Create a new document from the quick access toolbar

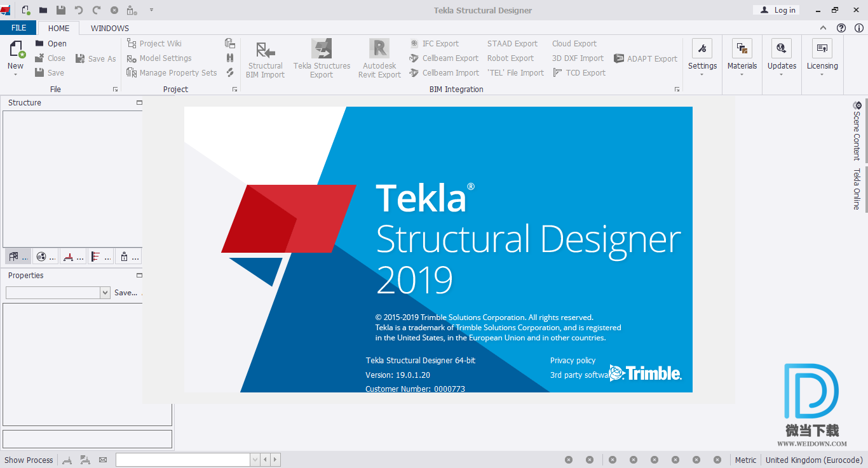(25, 10)
